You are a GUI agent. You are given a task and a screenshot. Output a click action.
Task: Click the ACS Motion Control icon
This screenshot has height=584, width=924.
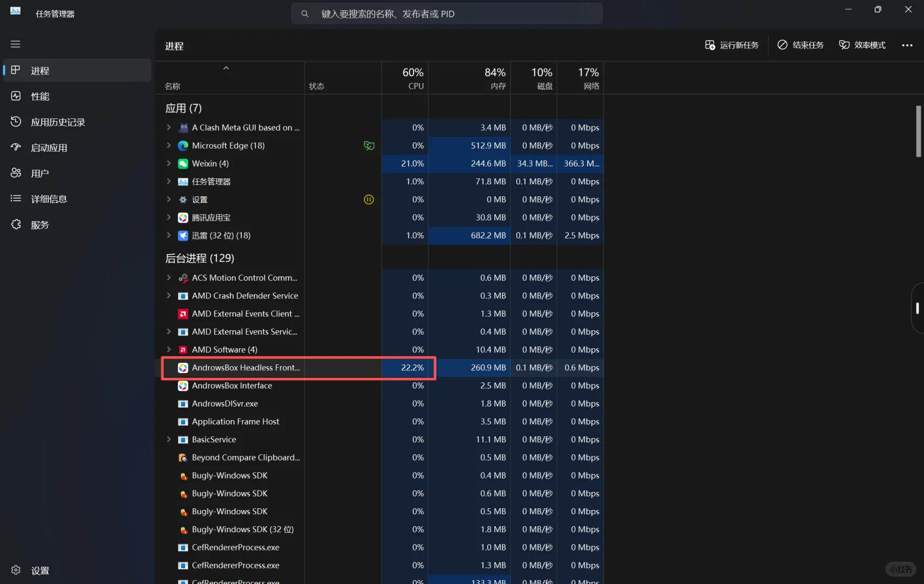(x=183, y=278)
